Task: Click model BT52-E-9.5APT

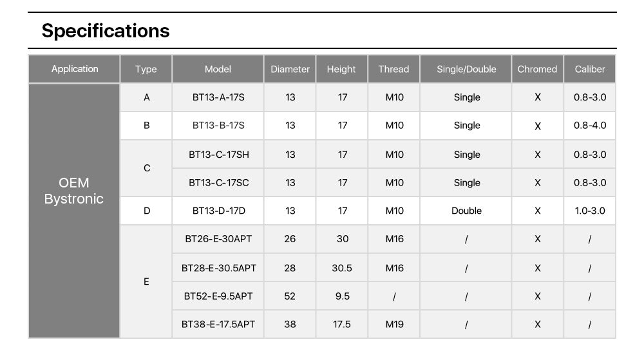Action: click(218, 296)
